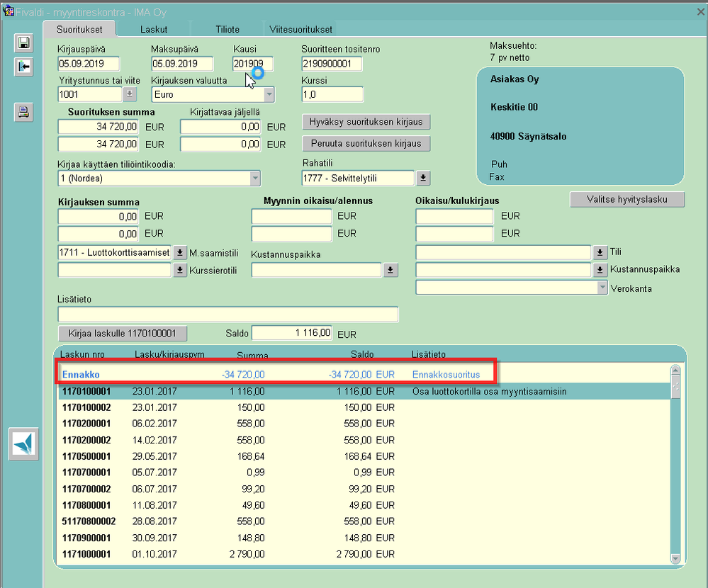
Task: Click the Suoritteen tositenro field
Action: coord(332,64)
